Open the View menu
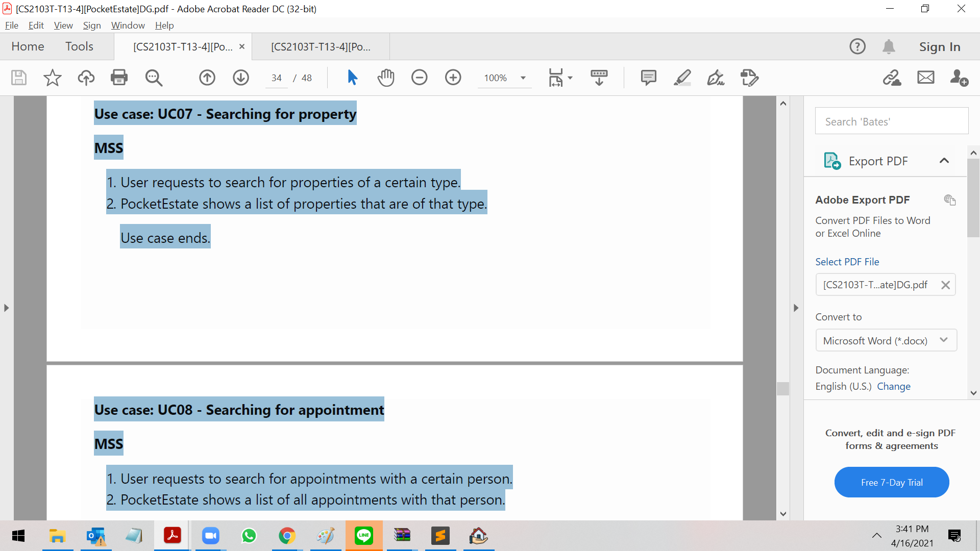The height and width of the screenshot is (551, 980). coord(63,25)
